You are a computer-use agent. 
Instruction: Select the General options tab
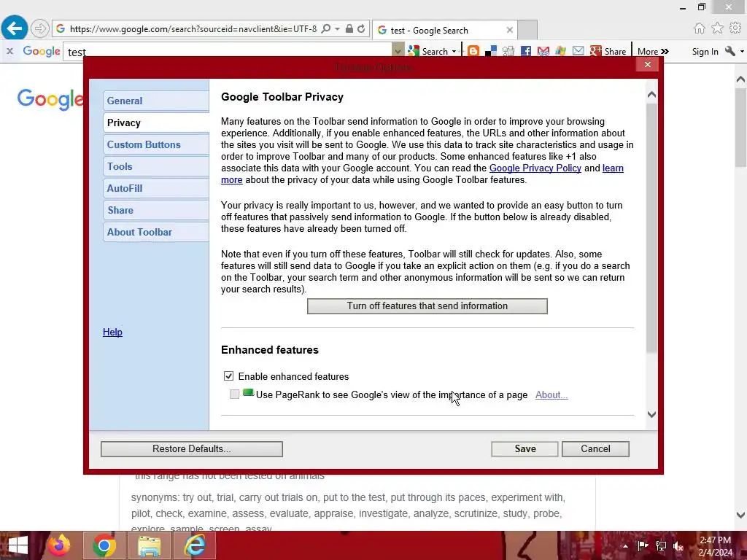pos(156,101)
